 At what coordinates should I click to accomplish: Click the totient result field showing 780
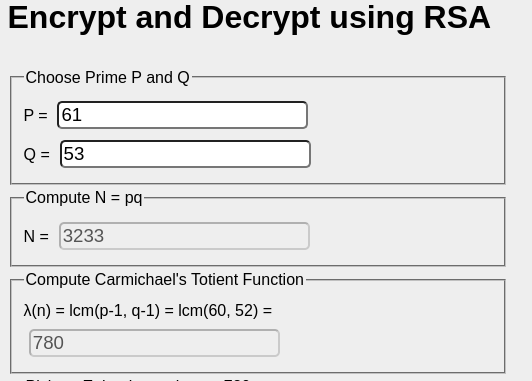(154, 343)
